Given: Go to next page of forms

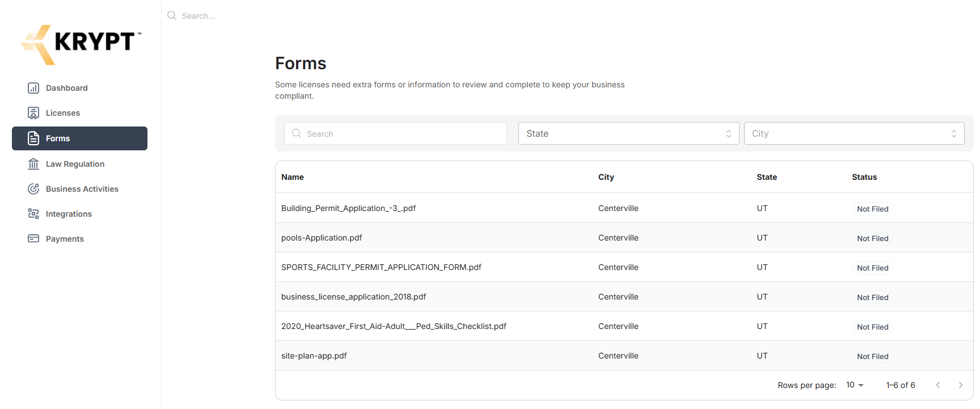Looking at the screenshot, I should (960, 385).
